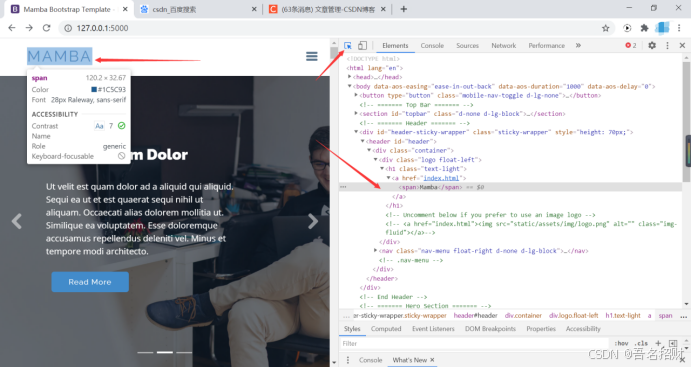Collapse the header#header node
Viewport: 692px width, 368px height.
[x=363, y=141]
